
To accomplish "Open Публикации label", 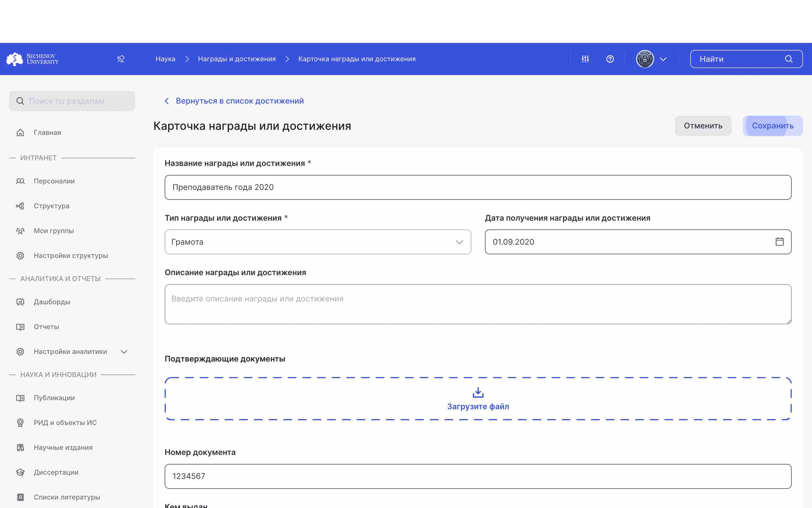I will pyautogui.click(x=54, y=398).
